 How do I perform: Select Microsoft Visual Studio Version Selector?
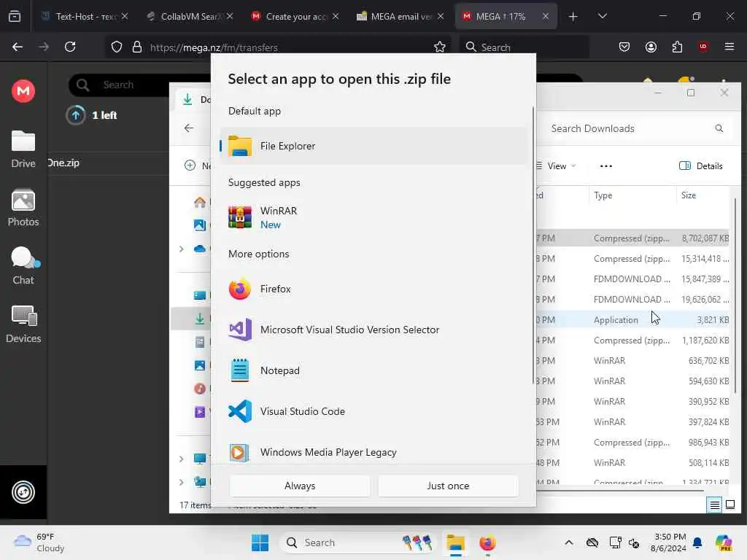(374, 330)
